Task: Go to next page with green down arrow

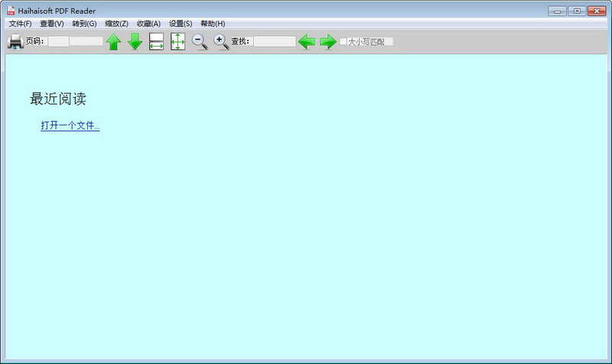Action: [x=135, y=41]
